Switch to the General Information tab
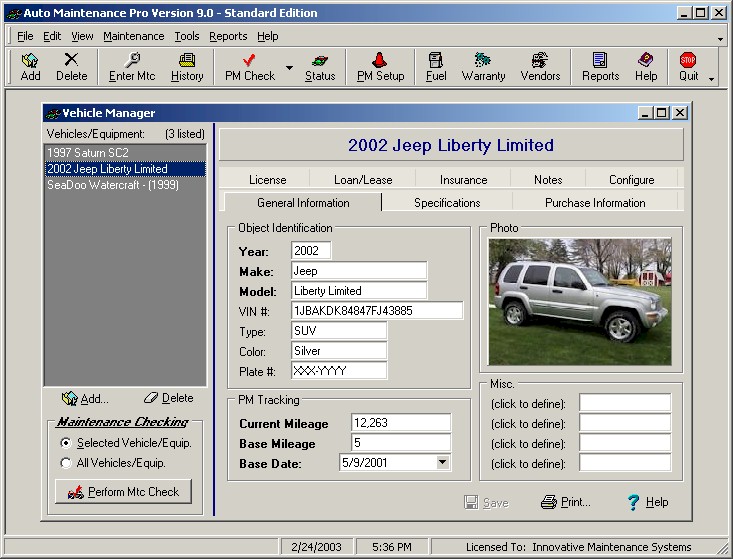The height and width of the screenshot is (559, 733). tap(303, 202)
